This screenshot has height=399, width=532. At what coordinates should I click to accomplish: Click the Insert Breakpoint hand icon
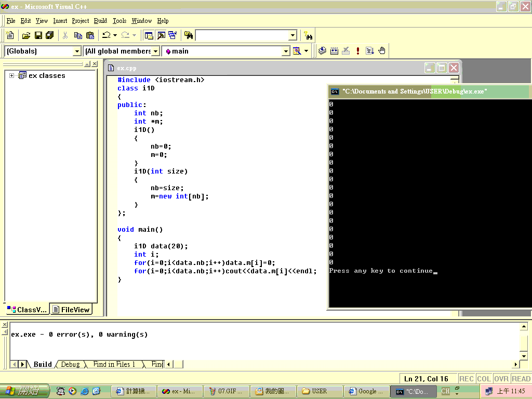pos(382,51)
